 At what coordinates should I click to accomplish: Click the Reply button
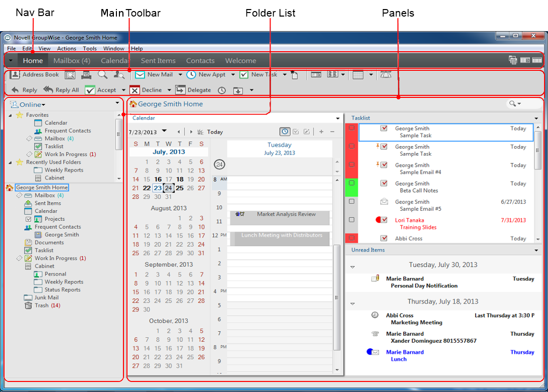pos(24,90)
